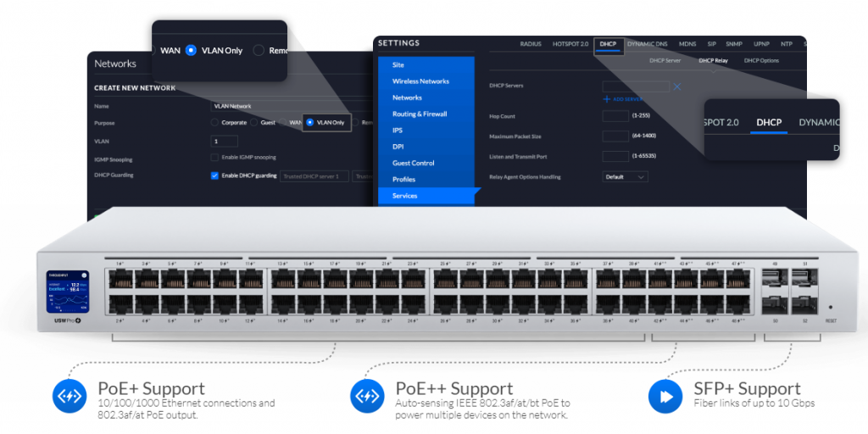Click the CREATE NEW NETWORK heading

pyautogui.click(x=135, y=87)
